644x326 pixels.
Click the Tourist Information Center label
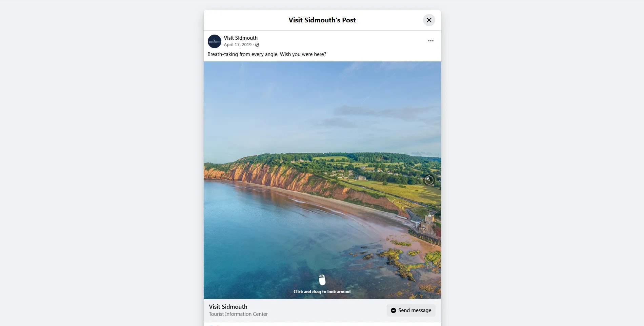coord(238,314)
